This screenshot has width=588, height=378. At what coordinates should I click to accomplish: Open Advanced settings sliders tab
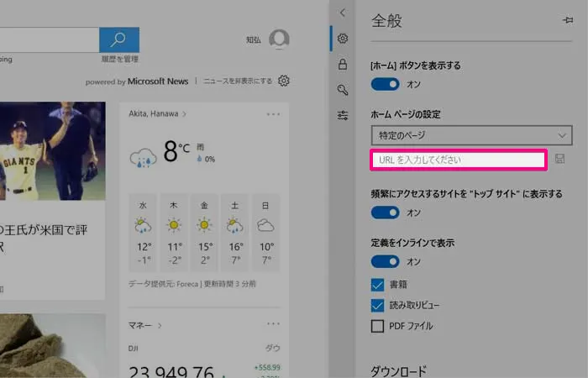(x=343, y=115)
